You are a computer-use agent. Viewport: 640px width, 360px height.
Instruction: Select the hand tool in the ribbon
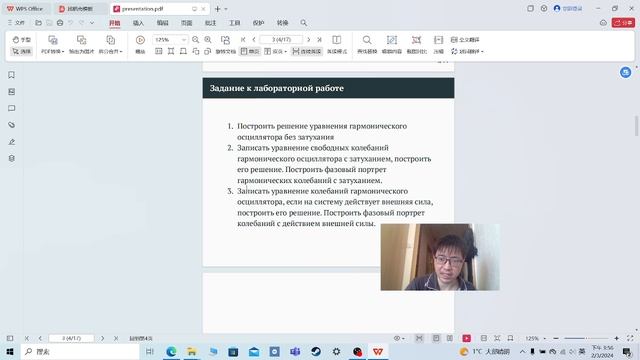tap(21, 40)
